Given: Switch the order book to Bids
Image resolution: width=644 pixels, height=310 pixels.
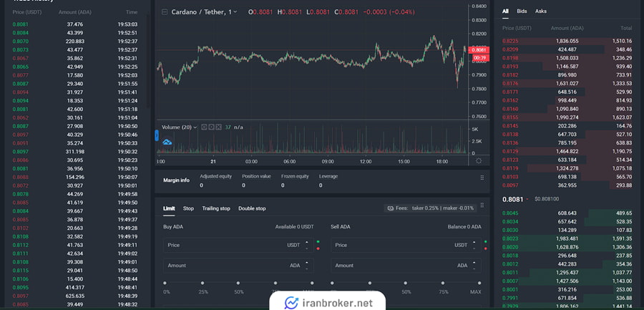Looking at the screenshot, I should click(x=522, y=11).
